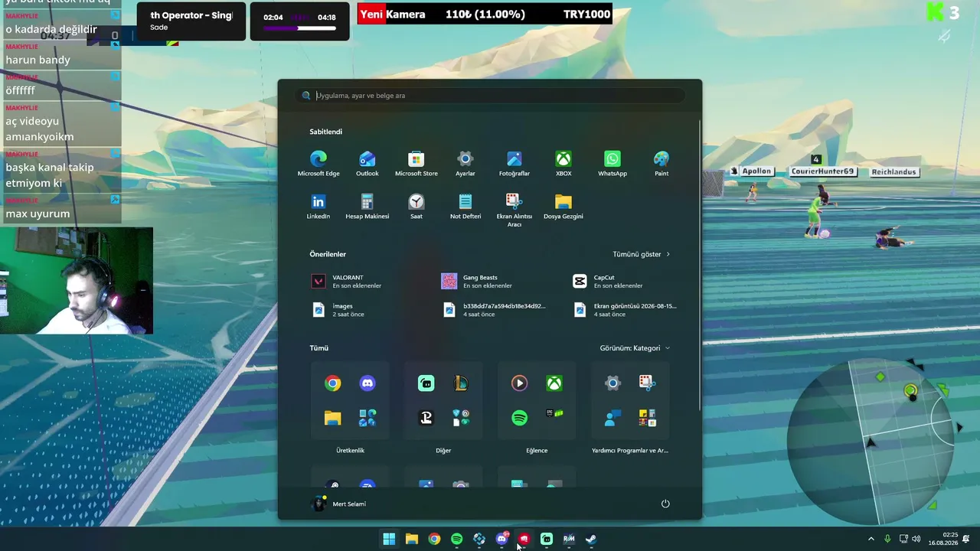
Task: Open the Saat clock app
Action: click(416, 207)
